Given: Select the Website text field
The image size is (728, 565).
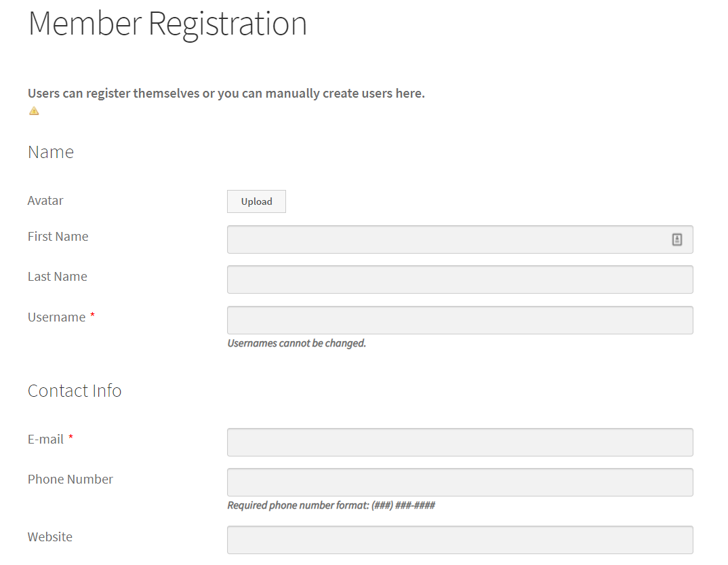Looking at the screenshot, I should tap(460, 540).
